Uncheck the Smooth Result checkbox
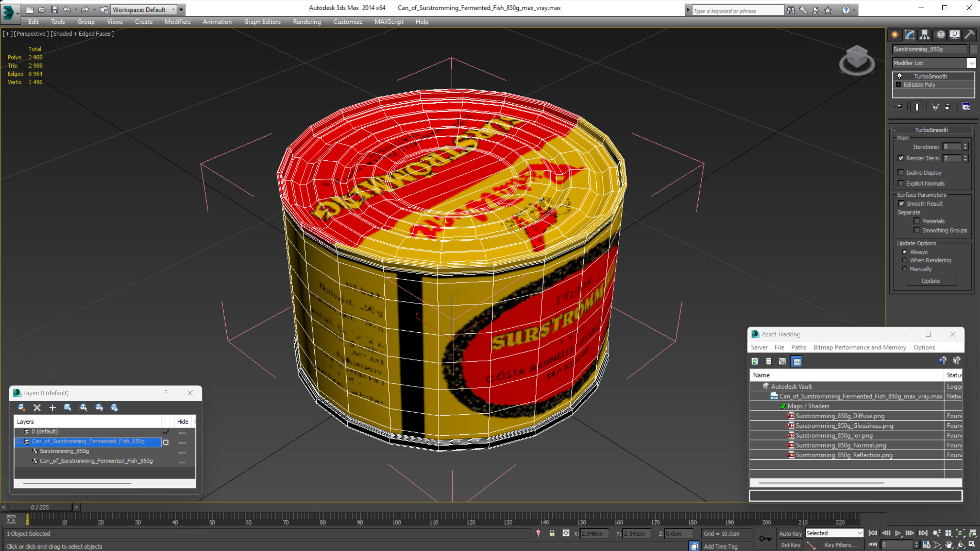The image size is (980, 551). [901, 204]
